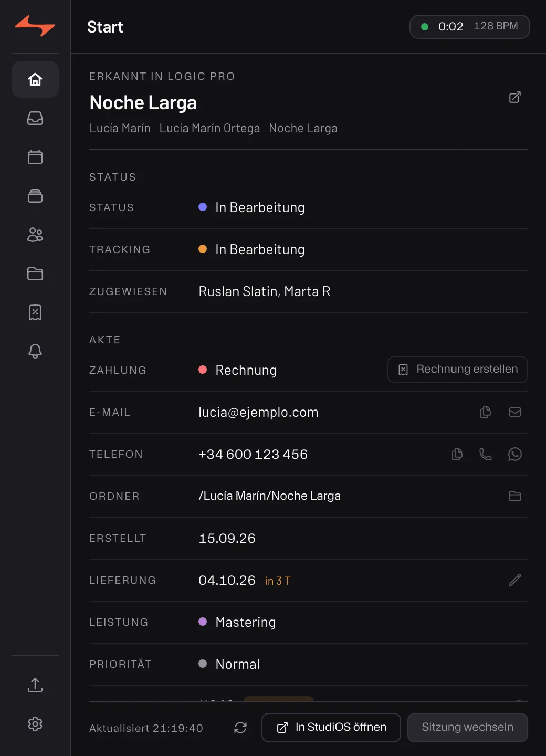Open the Calendar sidebar icon
The image size is (546, 756).
35,157
